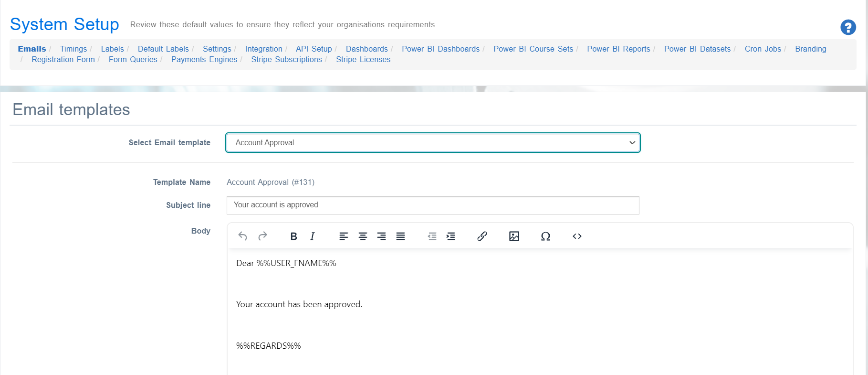
Task: Toggle bold formatting in body editor
Action: point(294,236)
